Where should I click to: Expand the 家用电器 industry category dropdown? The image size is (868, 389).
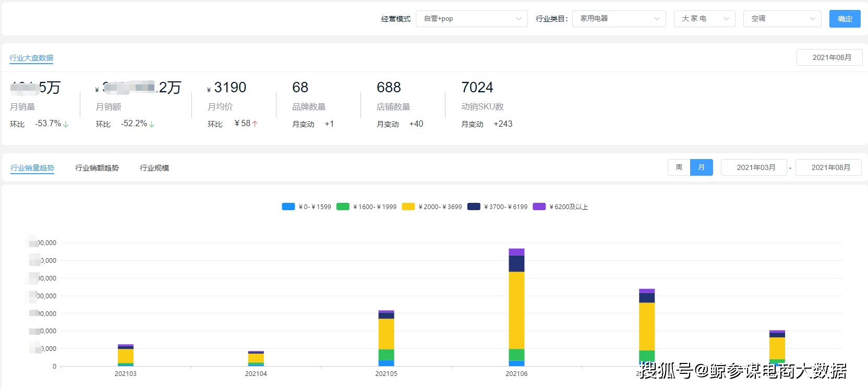(x=619, y=19)
